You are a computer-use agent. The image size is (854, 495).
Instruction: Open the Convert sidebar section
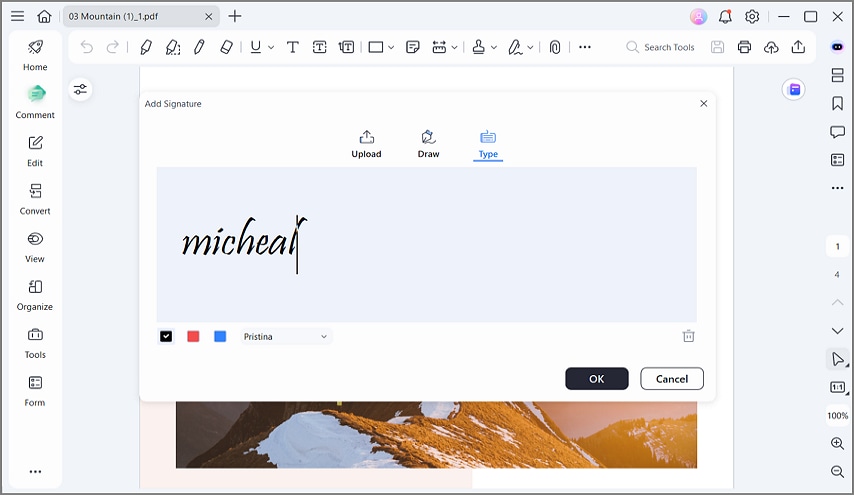pyautogui.click(x=35, y=199)
